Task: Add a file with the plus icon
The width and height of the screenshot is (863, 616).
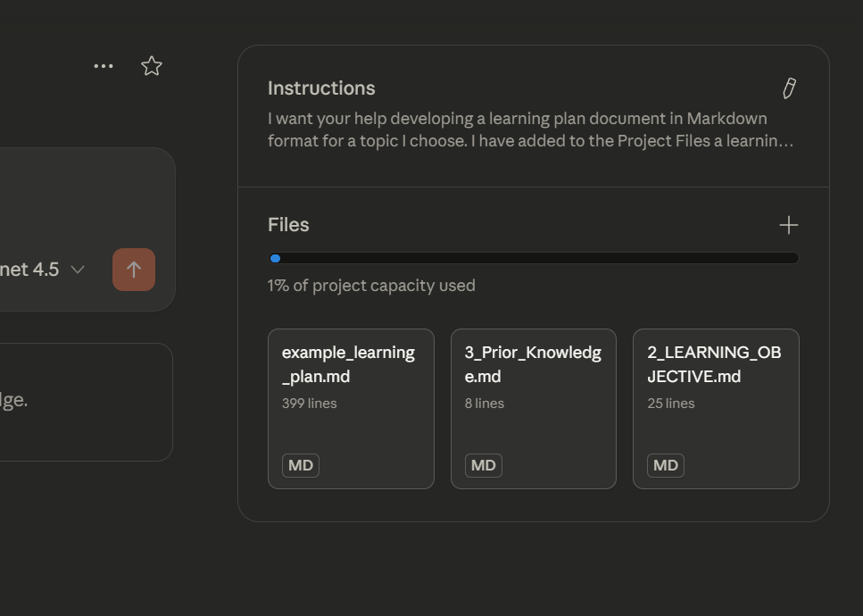Action: pos(788,225)
